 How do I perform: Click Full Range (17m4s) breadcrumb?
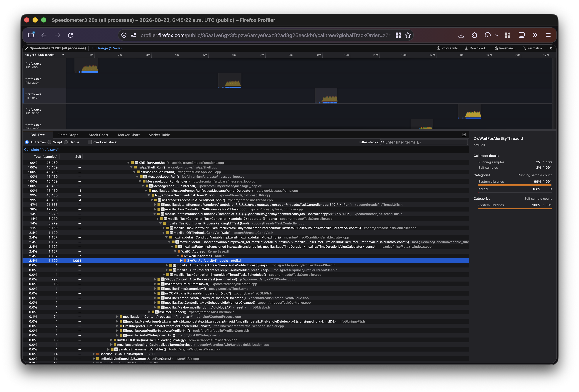(x=107, y=48)
